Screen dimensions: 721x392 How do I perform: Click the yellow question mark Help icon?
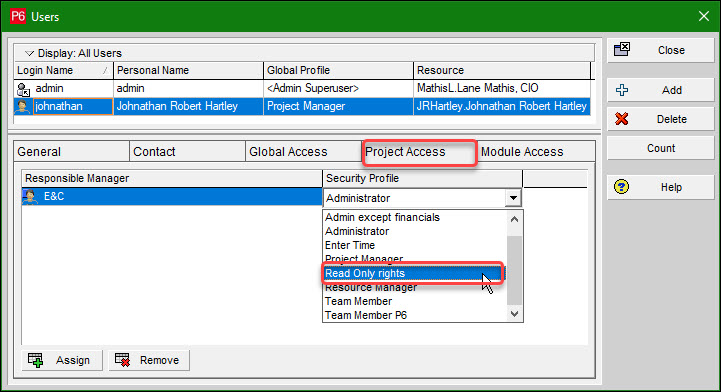(622, 187)
